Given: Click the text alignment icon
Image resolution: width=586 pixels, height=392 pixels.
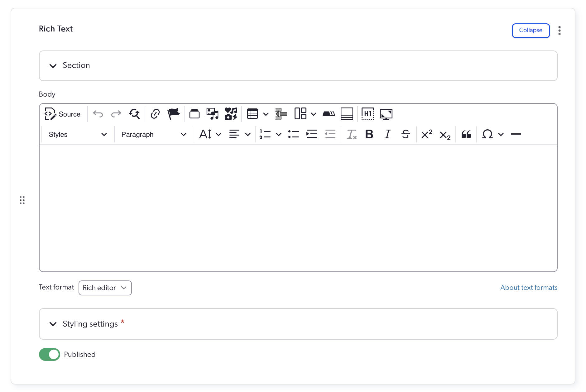Looking at the screenshot, I should click(x=234, y=135).
